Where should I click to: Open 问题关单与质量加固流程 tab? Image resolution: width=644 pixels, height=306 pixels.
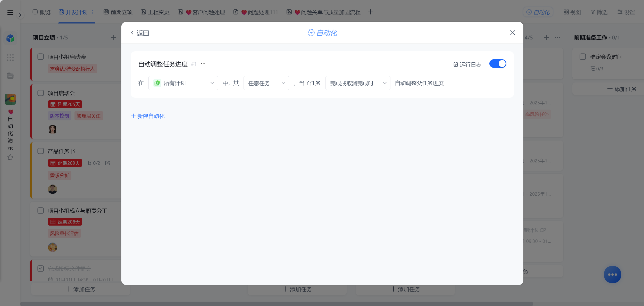[323, 12]
